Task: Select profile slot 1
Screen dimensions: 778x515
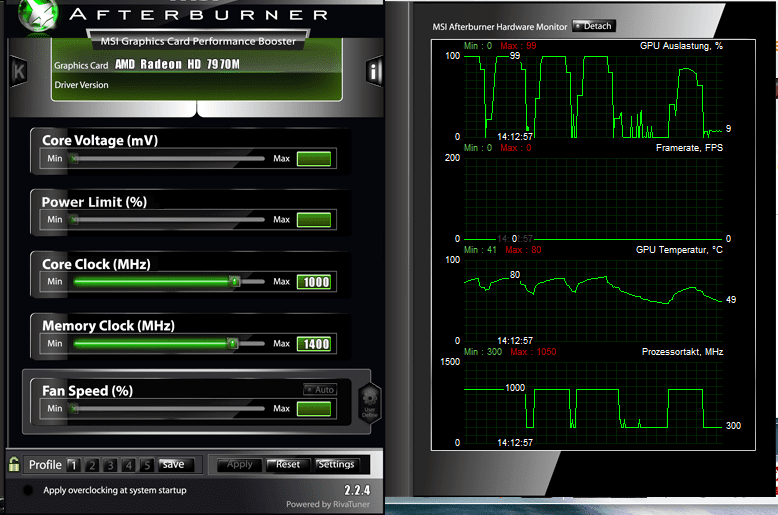Action: click(73, 465)
